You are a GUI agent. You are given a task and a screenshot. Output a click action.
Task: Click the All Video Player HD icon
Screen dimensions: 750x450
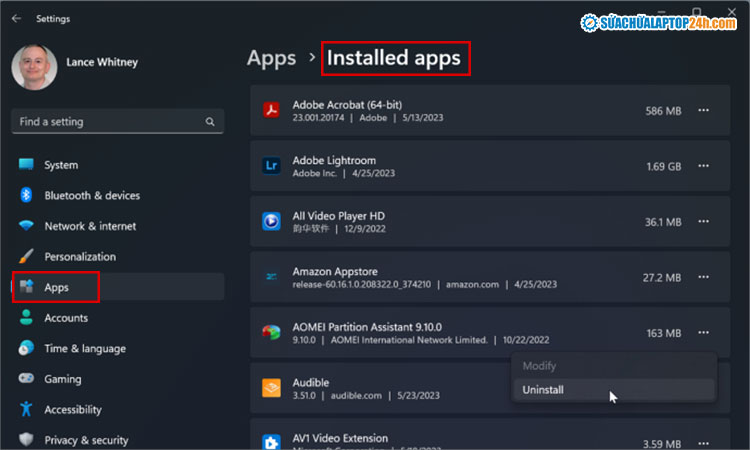[x=270, y=221]
